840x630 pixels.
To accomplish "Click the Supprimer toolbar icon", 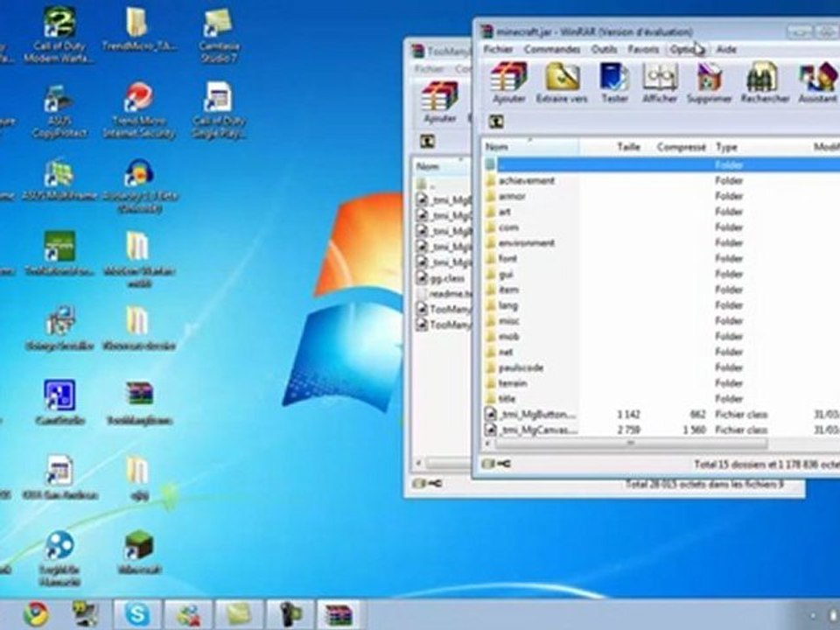I will point(709,82).
